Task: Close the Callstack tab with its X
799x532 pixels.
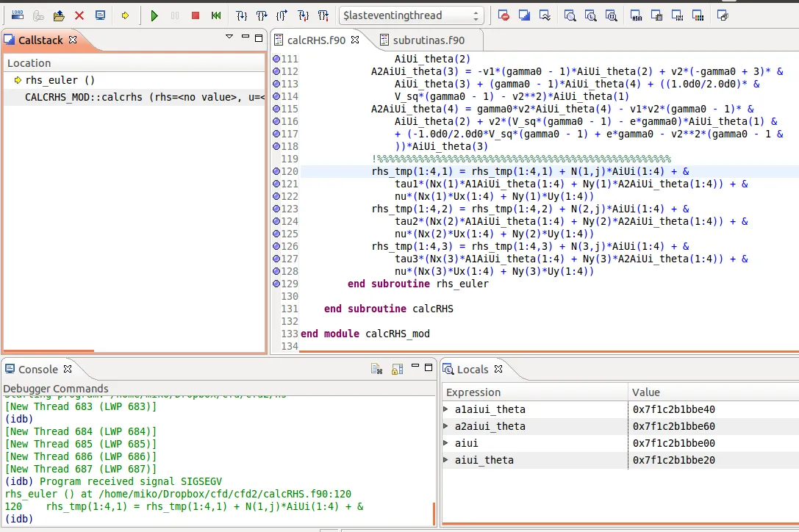Action: 73,39
